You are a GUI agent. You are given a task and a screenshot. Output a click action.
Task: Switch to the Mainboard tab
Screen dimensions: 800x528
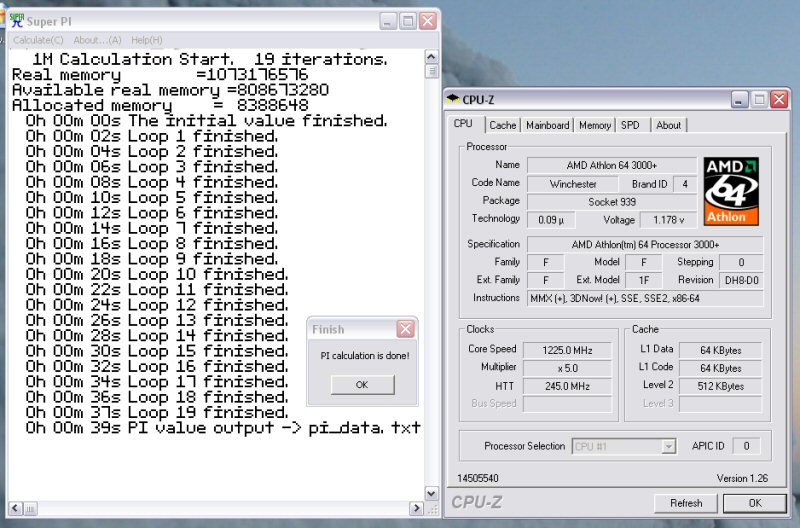[547, 125]
